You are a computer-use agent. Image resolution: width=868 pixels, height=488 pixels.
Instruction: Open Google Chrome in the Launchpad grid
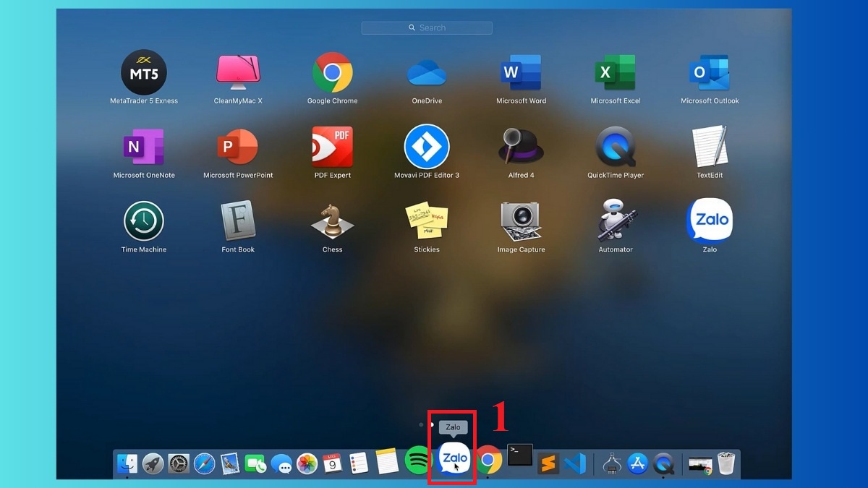tap(332, 72)
